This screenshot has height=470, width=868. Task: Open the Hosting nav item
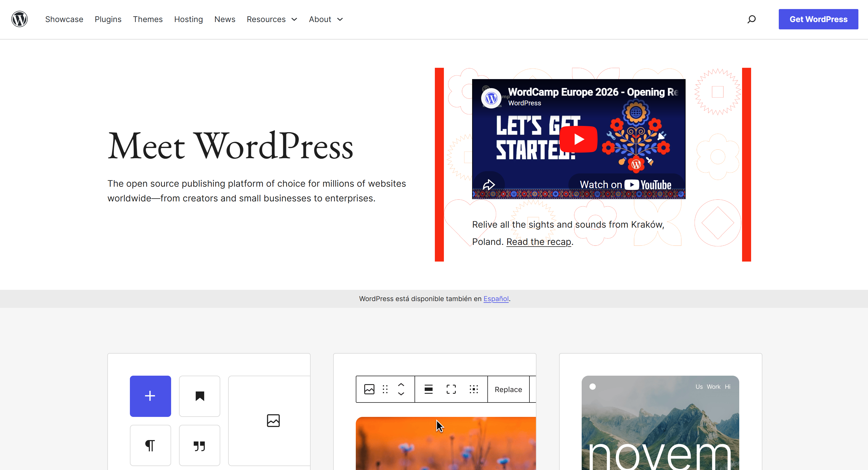click(188, 19)
